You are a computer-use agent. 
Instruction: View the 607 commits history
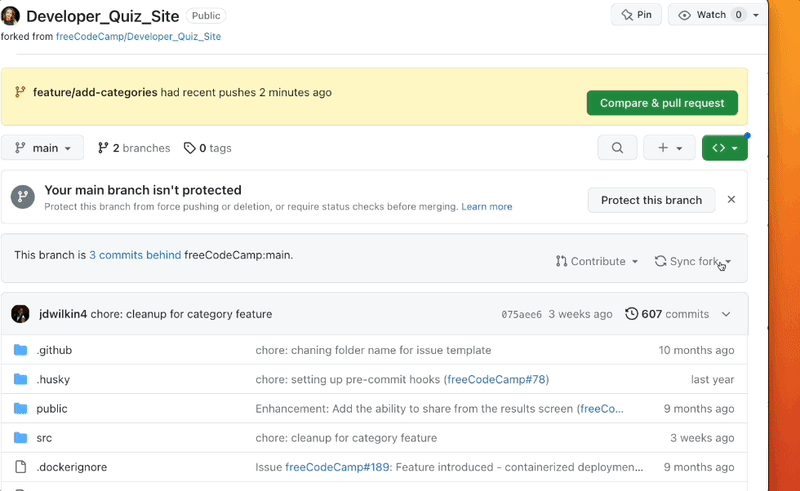coord(667,314)
